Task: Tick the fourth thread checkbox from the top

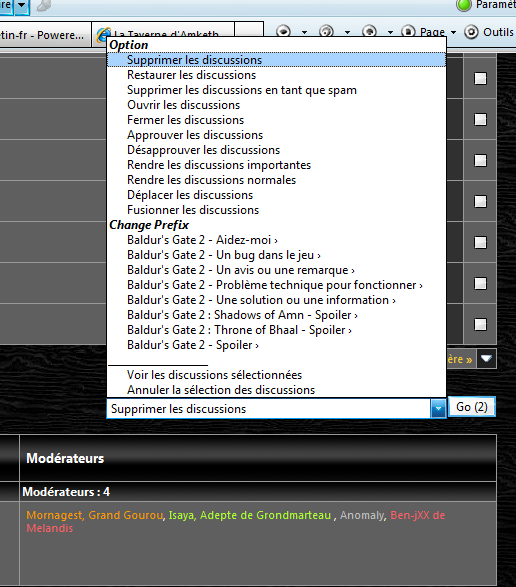Action: (480, 201)
